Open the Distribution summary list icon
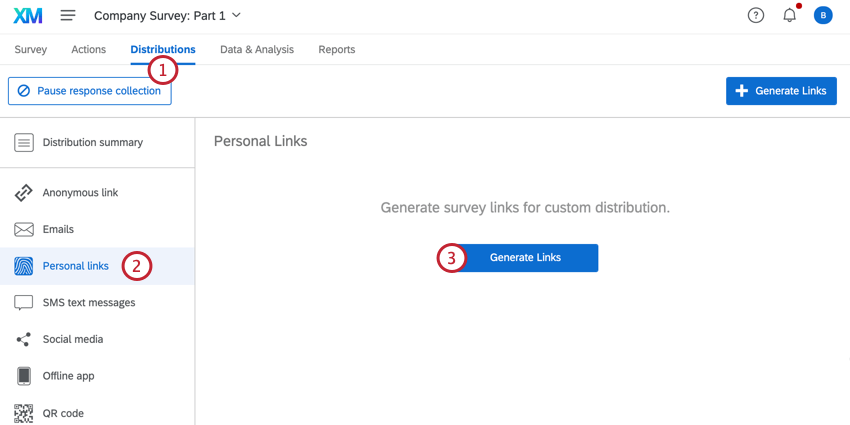Screen dimensions: 850x425 pos(24,143)
